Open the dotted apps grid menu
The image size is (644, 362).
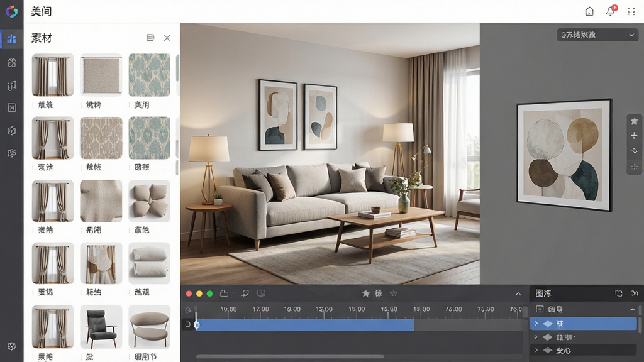tap(631, 11)
